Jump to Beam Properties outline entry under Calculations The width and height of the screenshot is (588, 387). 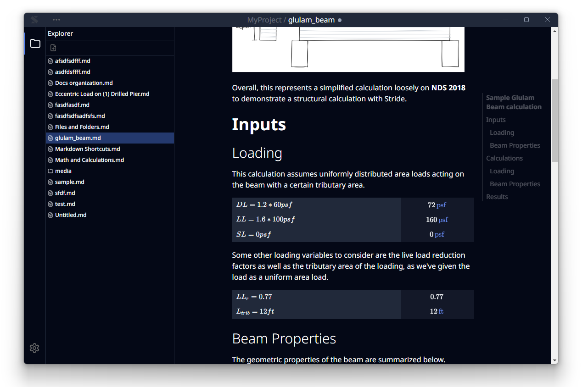pyautogui.click(x=515, y=184)
